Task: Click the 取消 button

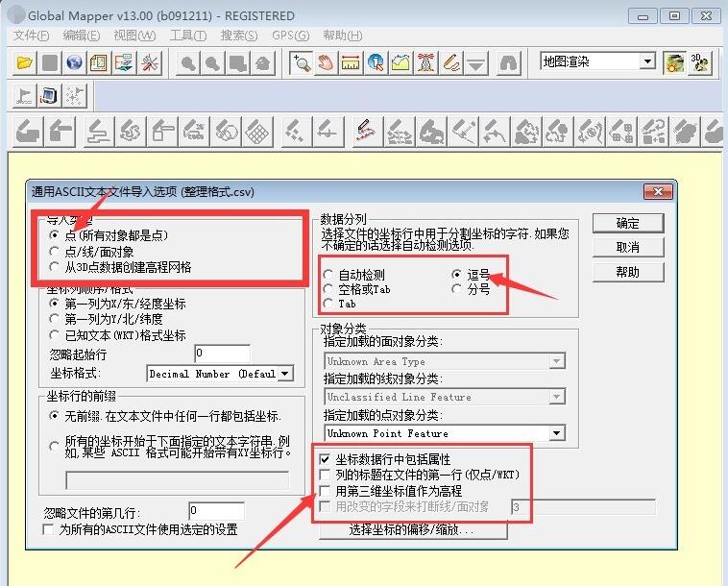Action: pyautogui.click(x=628, y=248)
